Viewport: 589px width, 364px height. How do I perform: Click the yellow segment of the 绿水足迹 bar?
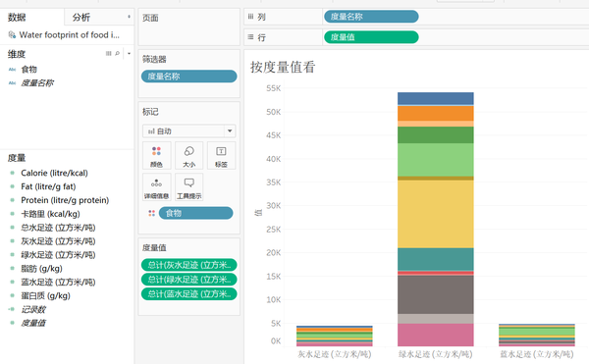pyautogui.click(x=436, y=214)
